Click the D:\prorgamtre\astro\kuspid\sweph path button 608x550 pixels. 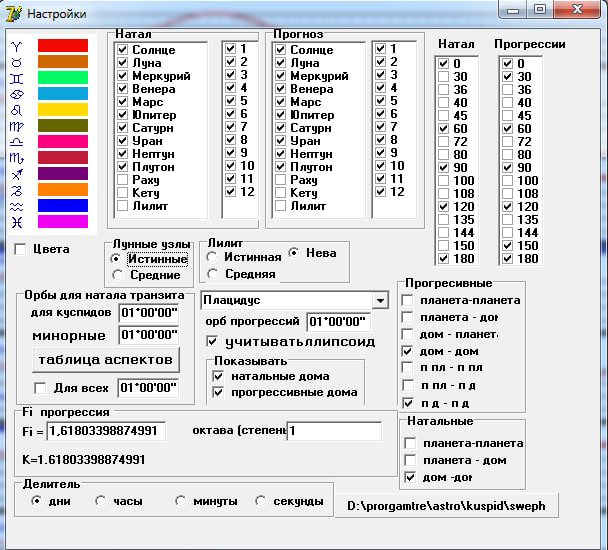tap(446, 506)
